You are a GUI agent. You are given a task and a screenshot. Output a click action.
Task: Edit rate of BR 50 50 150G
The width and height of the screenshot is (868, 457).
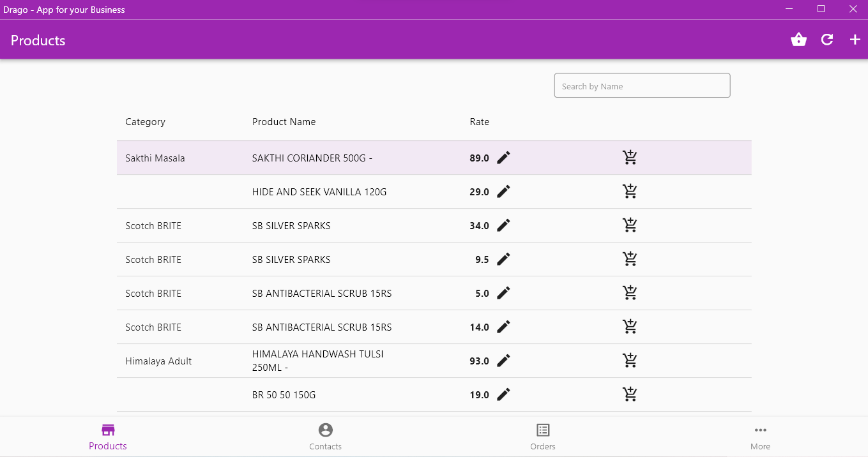504,394
